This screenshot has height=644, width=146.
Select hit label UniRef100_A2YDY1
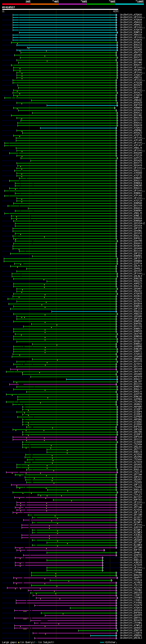point(131,364)
